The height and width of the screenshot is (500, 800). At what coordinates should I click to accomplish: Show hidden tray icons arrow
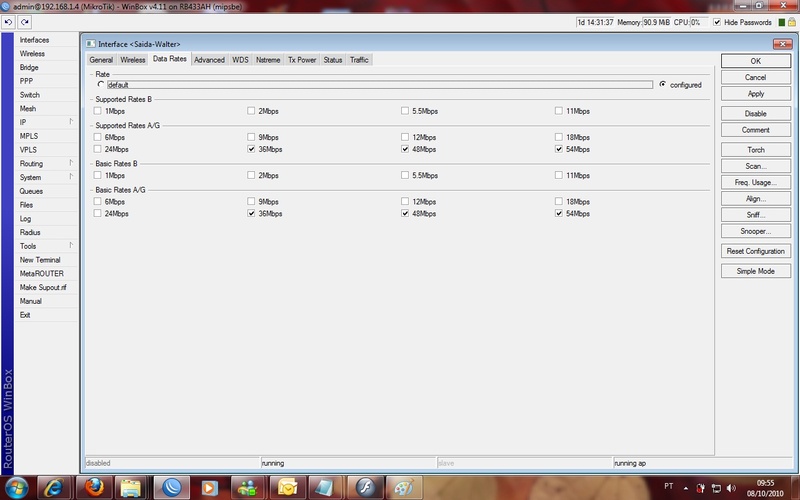686,488
